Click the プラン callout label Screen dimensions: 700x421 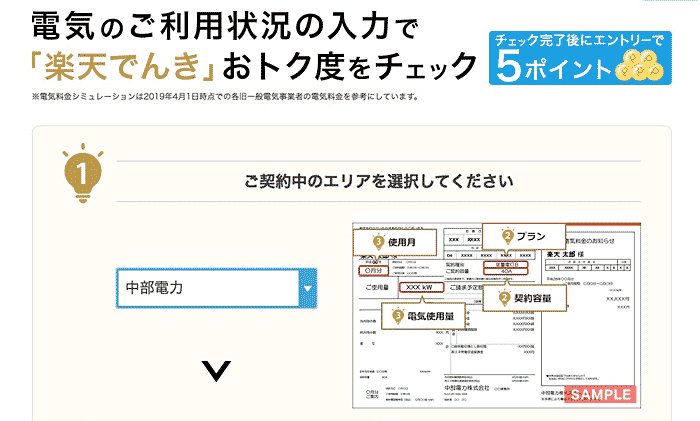pyautogui.click(x=524, y=236)
